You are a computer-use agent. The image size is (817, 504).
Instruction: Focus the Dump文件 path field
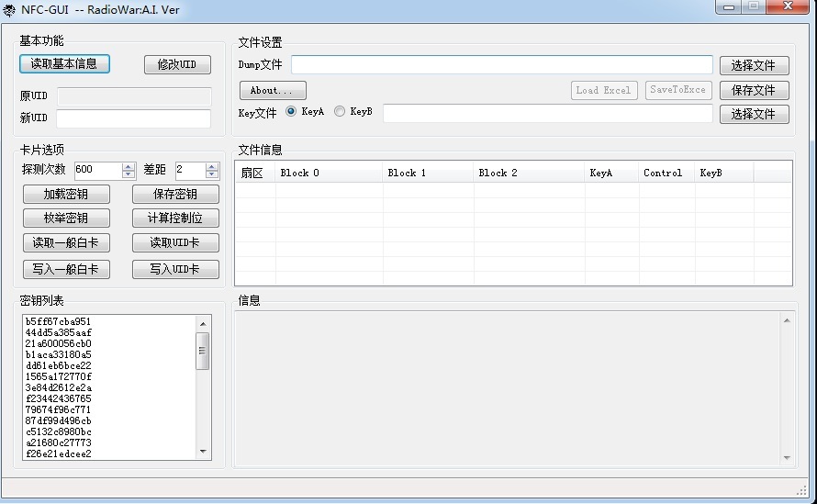(x=502, y=64)
